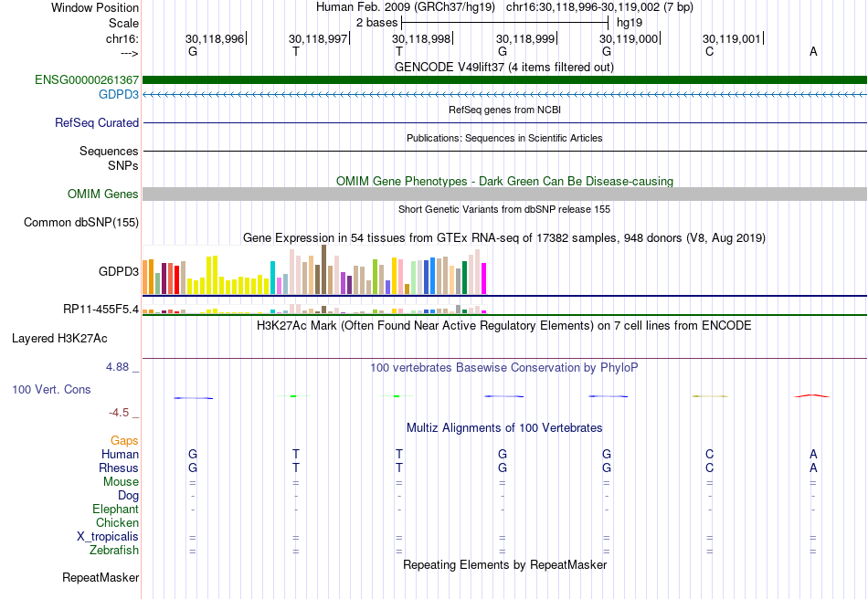This screenshot has height=599, width=868.
Task: Click the ENSG00000261367 track label
Action: click(x=87, y=79)
